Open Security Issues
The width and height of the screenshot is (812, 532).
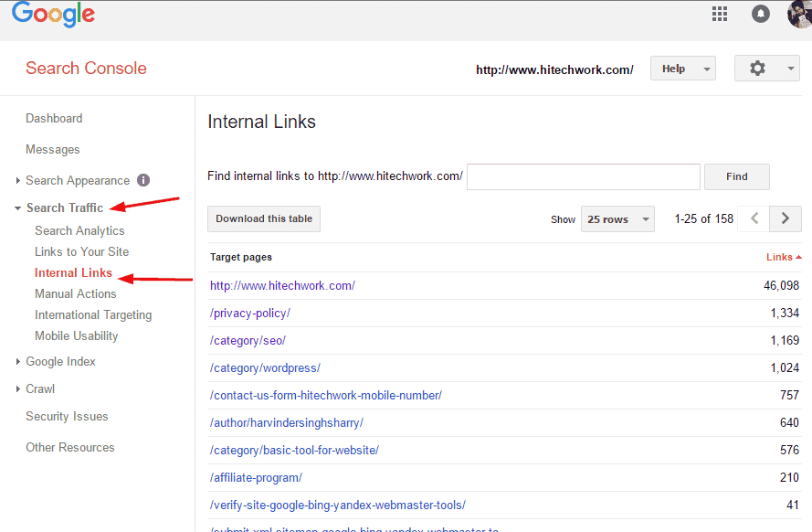pos(67,417)
